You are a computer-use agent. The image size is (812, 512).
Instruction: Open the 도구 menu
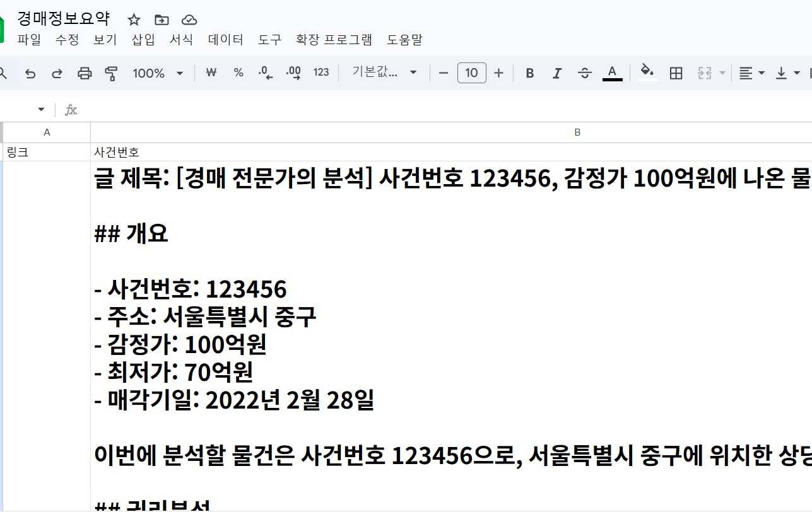tap(270, 40)
